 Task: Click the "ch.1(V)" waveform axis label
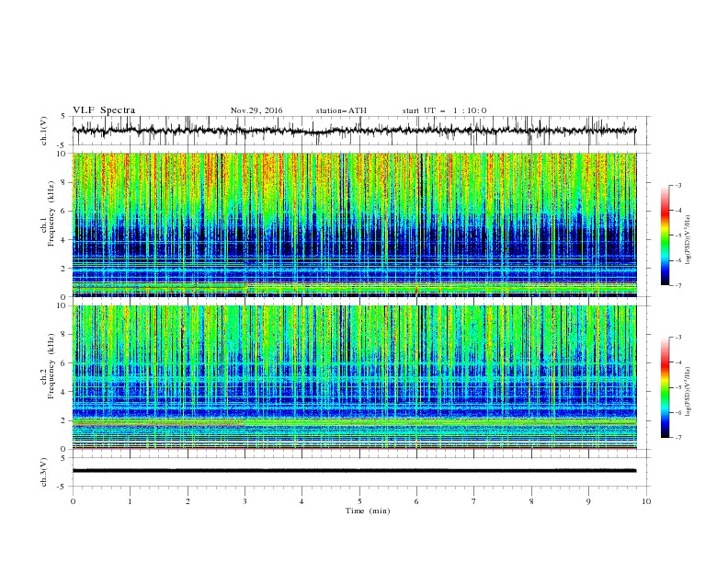(x=44, y=131)
